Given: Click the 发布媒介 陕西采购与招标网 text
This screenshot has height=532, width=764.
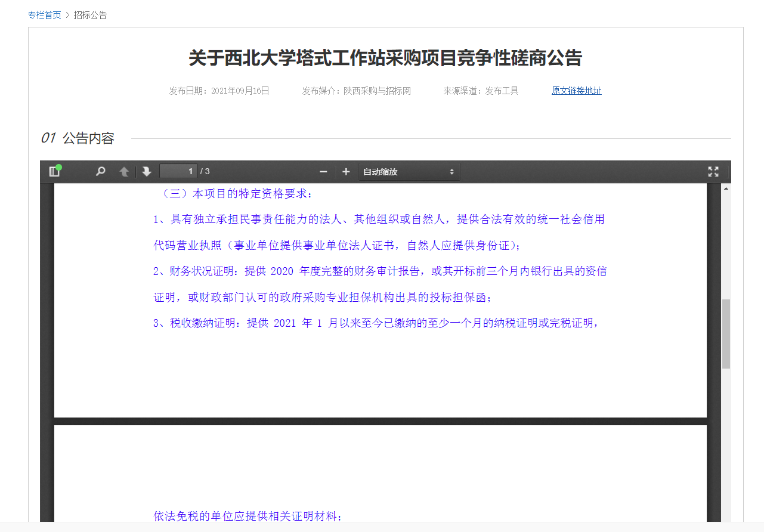Looking at the screenshot, I should point(356,91).
